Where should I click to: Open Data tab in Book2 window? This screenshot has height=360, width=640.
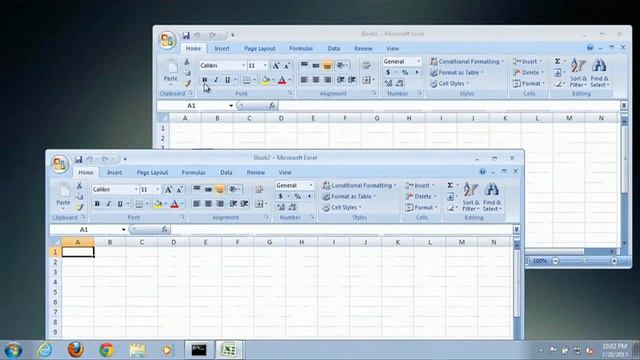click(x=226, y=172)
